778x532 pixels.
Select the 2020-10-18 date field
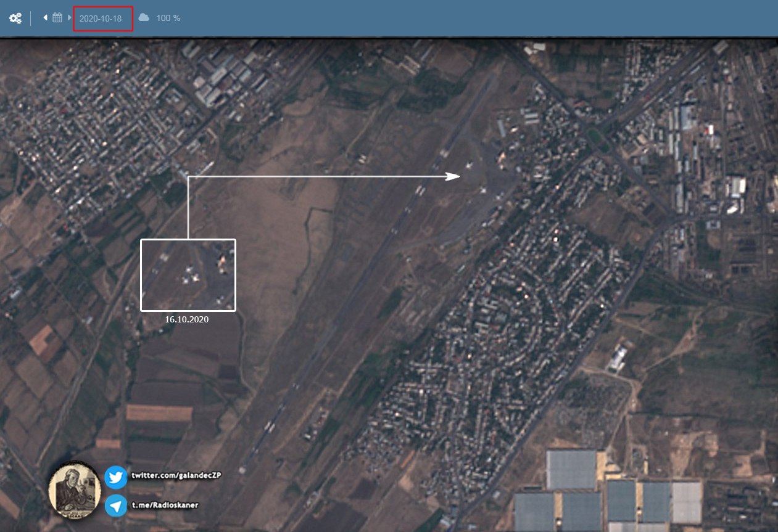pos(103,18)
